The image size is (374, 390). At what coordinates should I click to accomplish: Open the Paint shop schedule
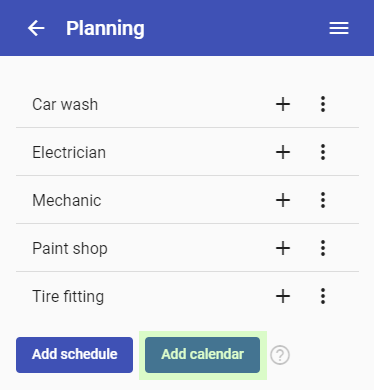187,248
